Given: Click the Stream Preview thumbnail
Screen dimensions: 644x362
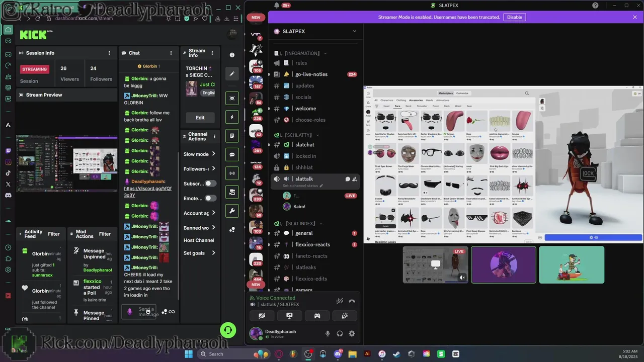Looking at the screenshot, I should point(67,164).
